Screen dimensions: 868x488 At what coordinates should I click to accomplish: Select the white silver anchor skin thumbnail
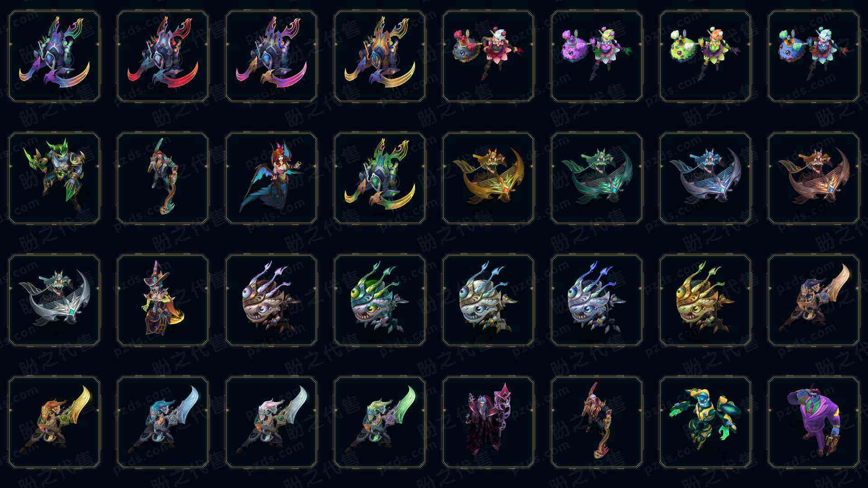54,300
